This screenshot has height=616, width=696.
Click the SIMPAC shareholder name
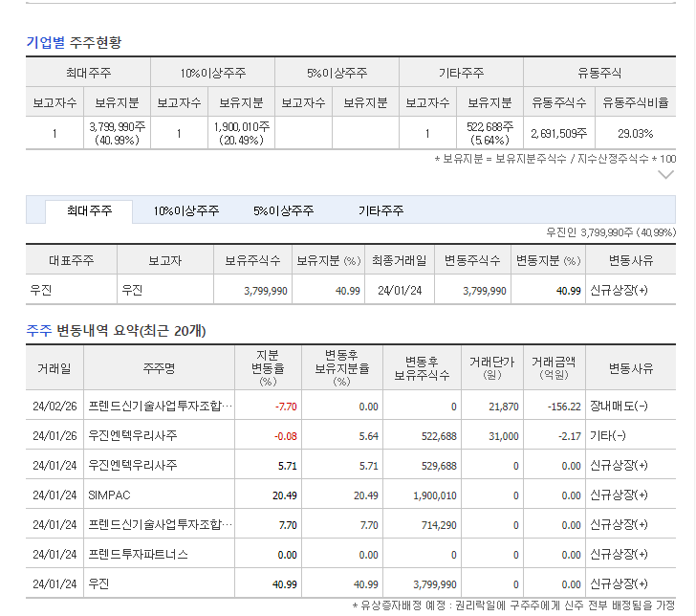pos(109,495)
